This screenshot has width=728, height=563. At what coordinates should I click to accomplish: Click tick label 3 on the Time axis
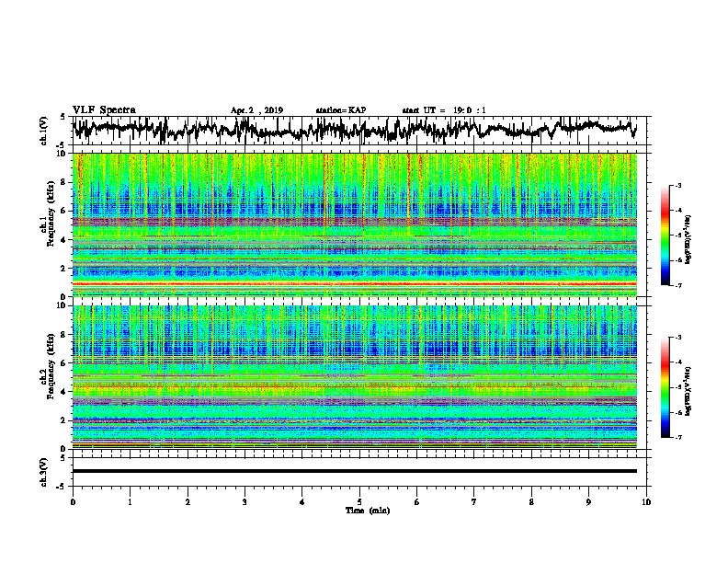[245, 502]
